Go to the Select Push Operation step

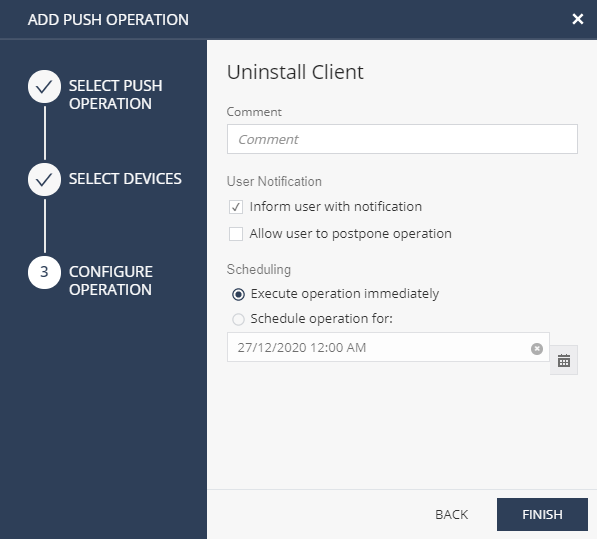pyautogui.click(x=115, y=94)
